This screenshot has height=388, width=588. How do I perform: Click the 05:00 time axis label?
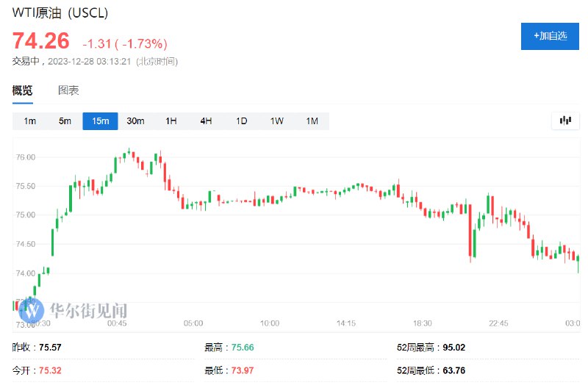pos(193,323)
